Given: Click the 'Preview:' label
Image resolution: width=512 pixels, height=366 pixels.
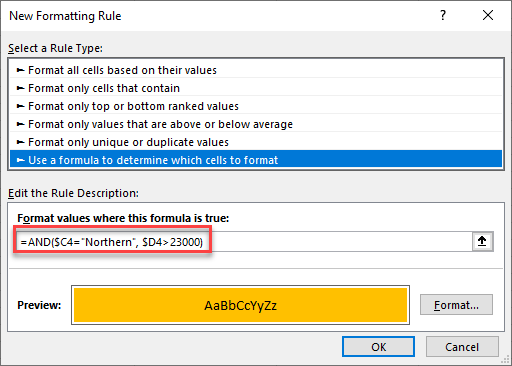Looking at the screenshot, I should pyautogui.click(x=39, y=305).
